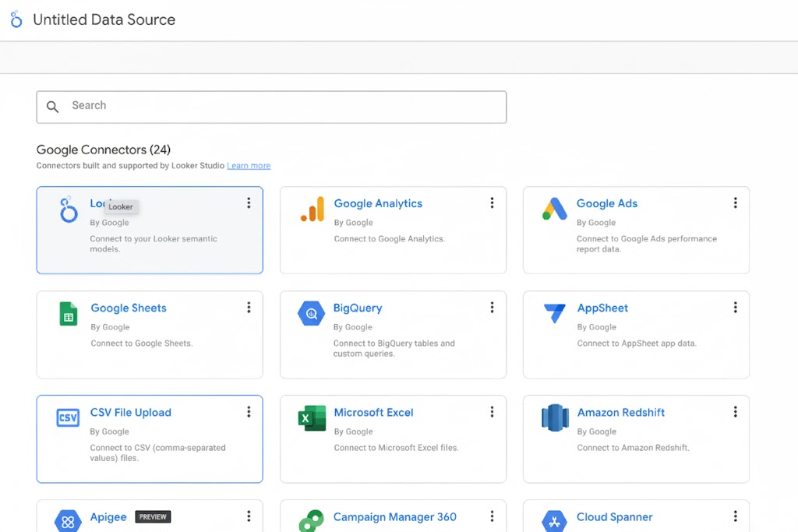Click 'By Google' under Amazon Redshift

tap(596, 432)
